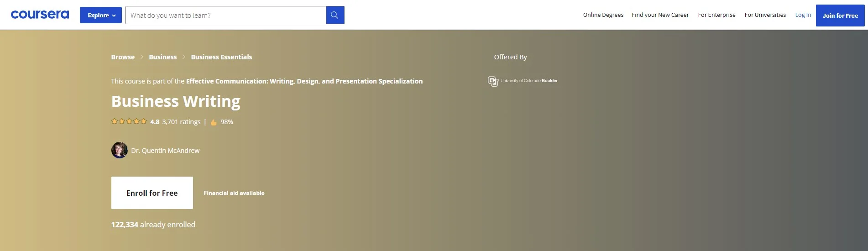Click the Business Writing course title
Viewport: 868px width, 251px height.
coord(176,101)
